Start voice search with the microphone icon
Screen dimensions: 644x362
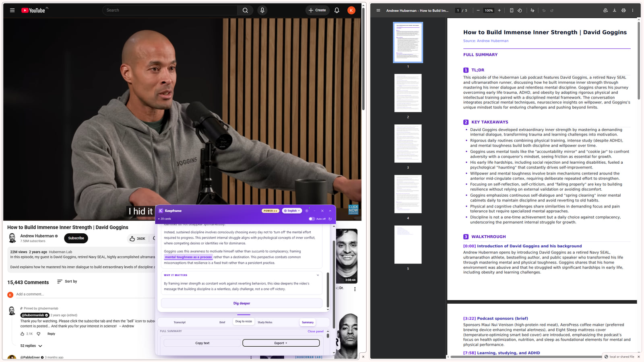(262, 10)
